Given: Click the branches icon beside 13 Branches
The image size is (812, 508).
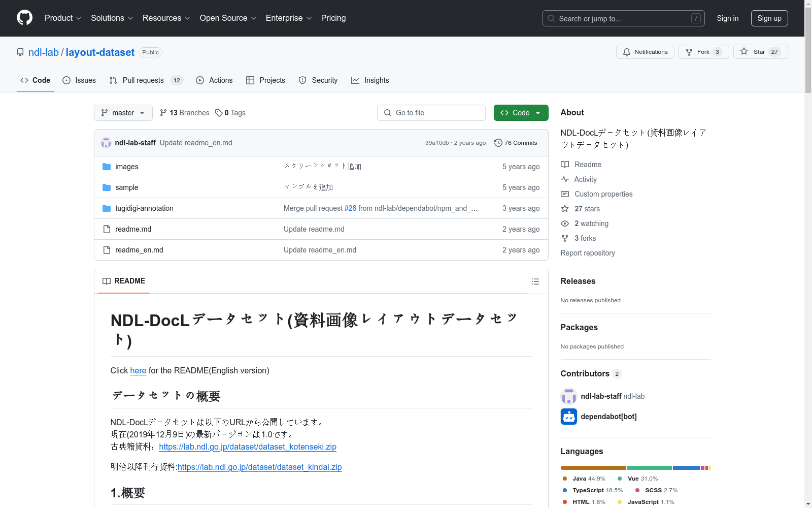Looking at the screenshot, I should (x=163, y=113).
